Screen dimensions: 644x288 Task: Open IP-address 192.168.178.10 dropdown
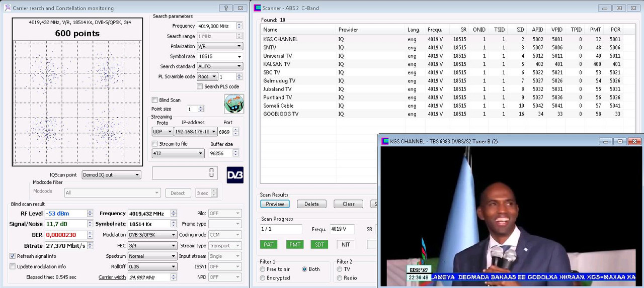(196, 132)
